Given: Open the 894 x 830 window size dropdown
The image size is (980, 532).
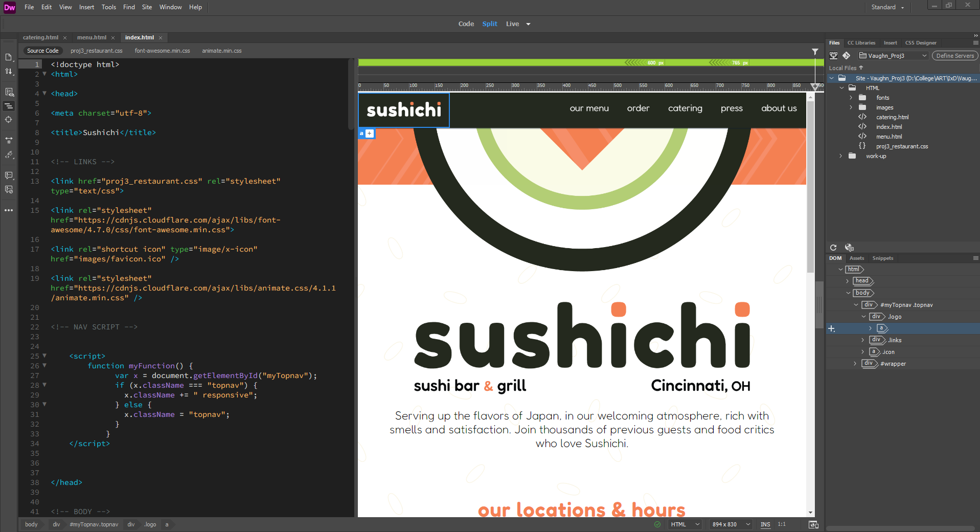Looking at the screenshot, I should 731,524.
